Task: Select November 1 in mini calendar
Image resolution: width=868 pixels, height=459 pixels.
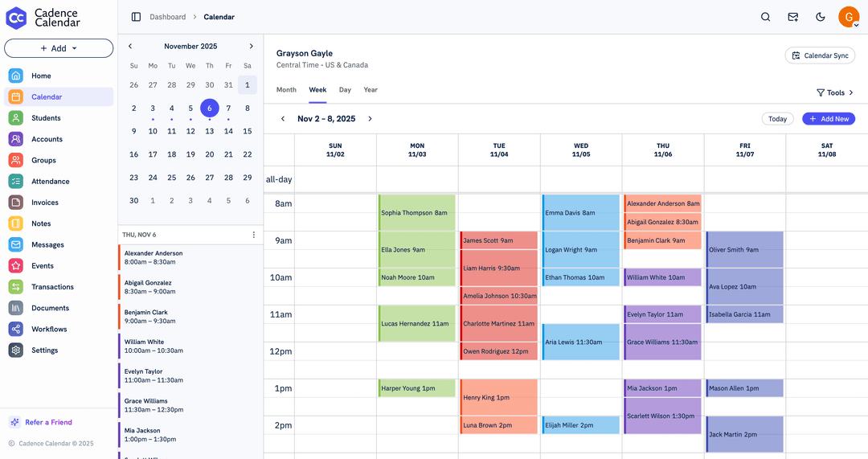Action: tap(248, 84)
